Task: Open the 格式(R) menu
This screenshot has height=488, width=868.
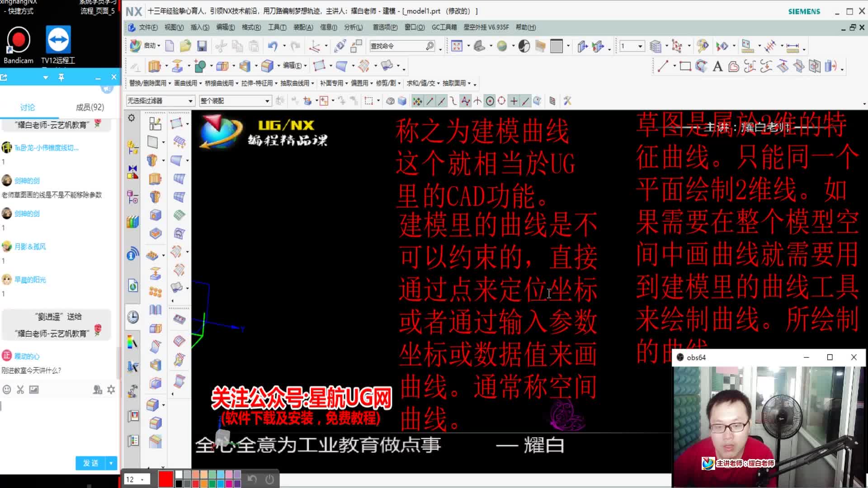Action: click(251, 28)
